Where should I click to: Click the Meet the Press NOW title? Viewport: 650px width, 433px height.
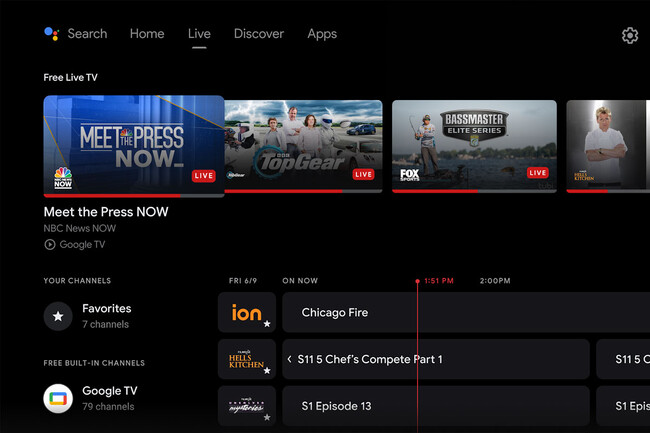(x=106, y=212)
